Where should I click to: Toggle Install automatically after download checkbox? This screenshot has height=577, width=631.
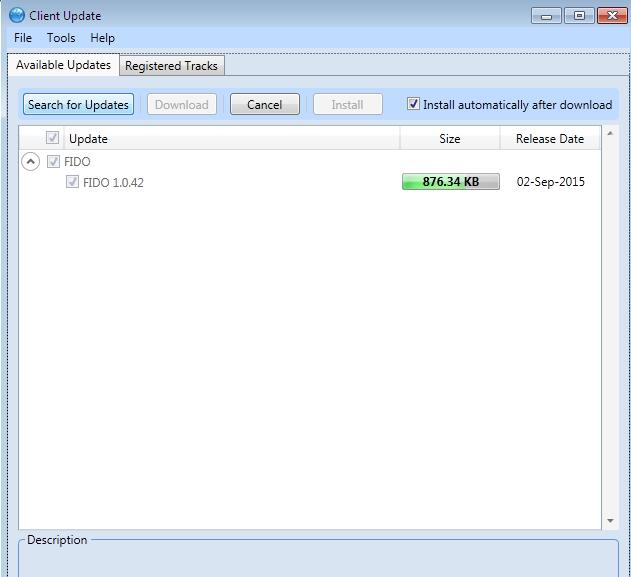tap(413, 104)
